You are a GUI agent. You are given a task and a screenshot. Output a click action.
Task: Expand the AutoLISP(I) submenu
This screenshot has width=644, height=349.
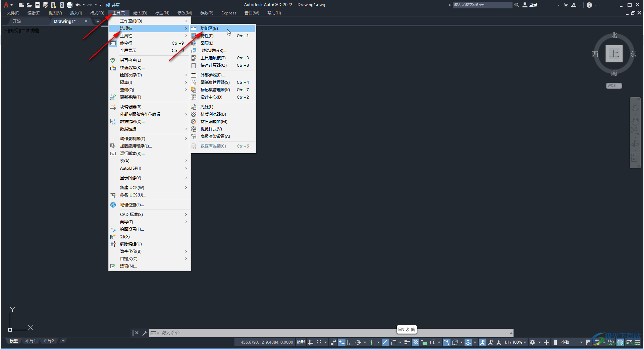[150, 168]
